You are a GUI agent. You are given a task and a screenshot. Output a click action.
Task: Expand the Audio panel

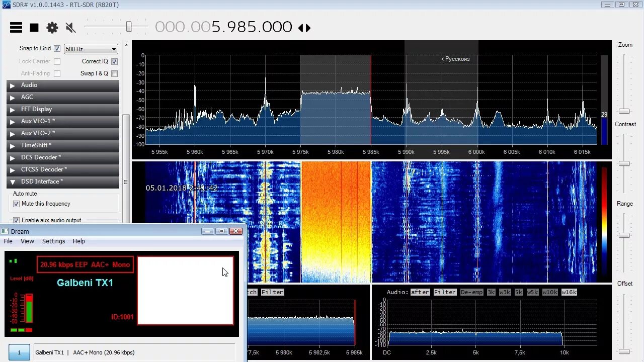[63, 85]
